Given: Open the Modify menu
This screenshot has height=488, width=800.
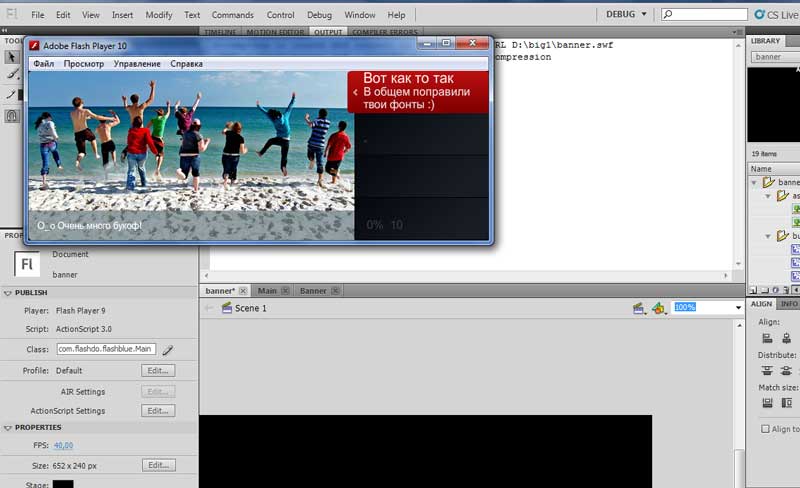Looking at the screenshot, I should 159,15.
